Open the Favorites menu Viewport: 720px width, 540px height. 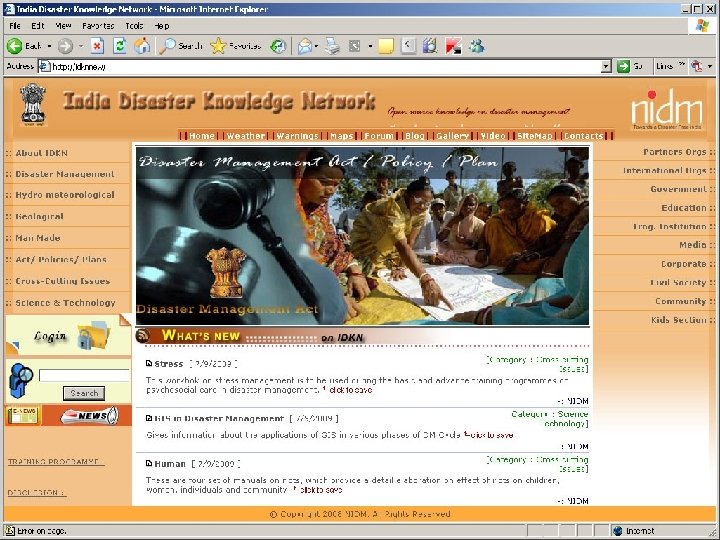tap(98, 26)
